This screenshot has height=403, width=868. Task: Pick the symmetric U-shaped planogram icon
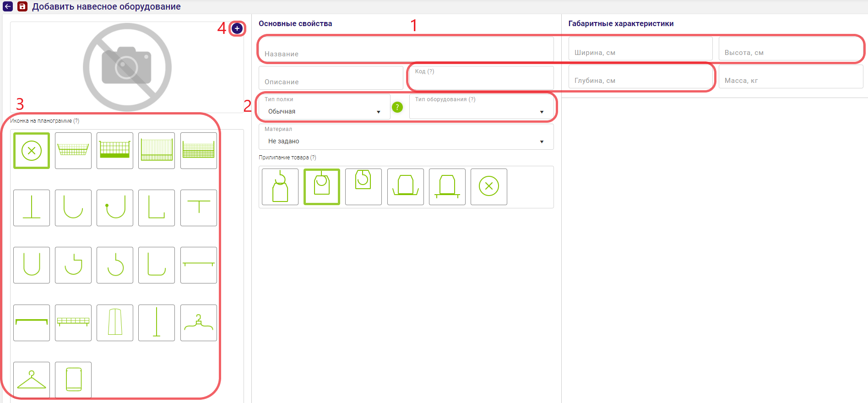click(x=32, y=265)
